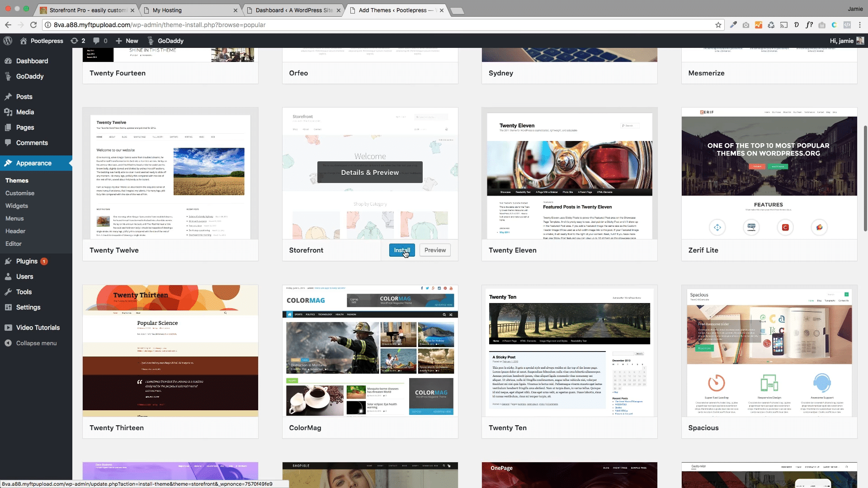Click the Twenty Eleven theme thumbnail
Viewport: 868px width, 488px height.
(x=570, y=174)
